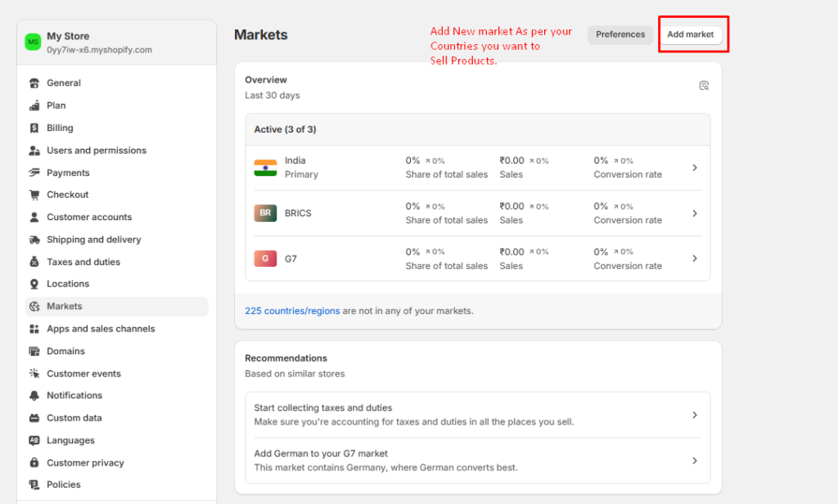Open Add German recommendation chevron
Image resolution: width=838 pixels, height=504 pixels.
point(695,461)
